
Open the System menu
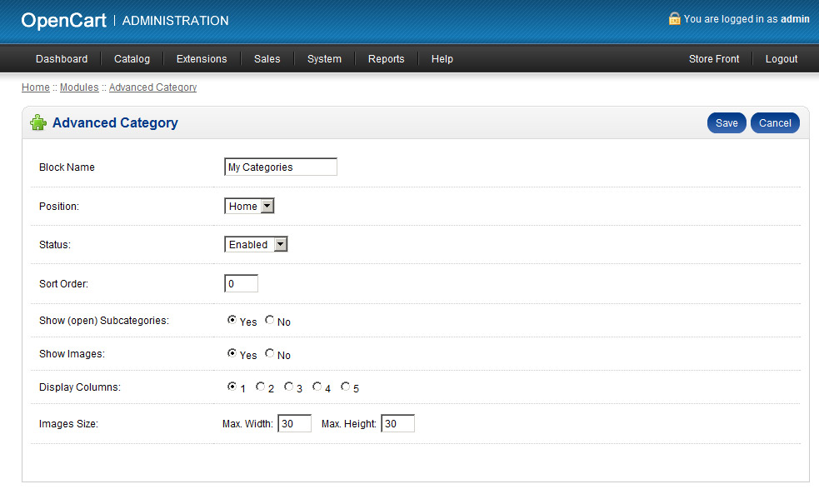324,59
